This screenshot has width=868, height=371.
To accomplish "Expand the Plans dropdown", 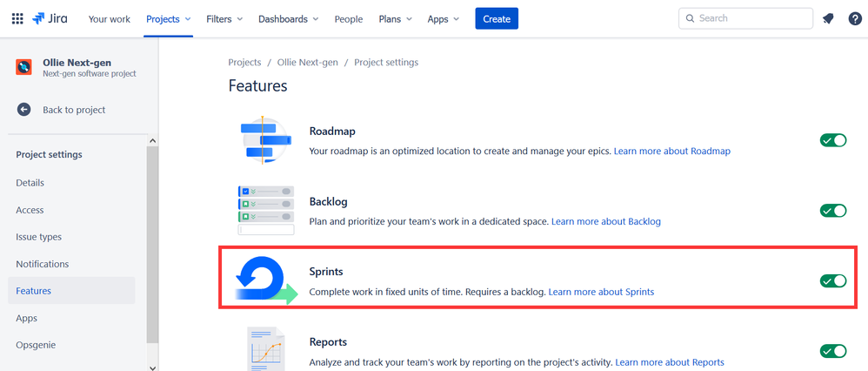I will coord(395,19).
